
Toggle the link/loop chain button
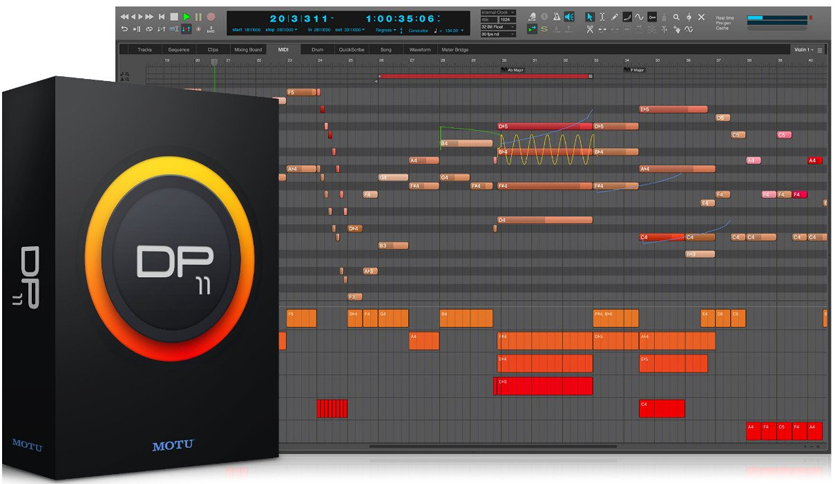coord(149,29)
